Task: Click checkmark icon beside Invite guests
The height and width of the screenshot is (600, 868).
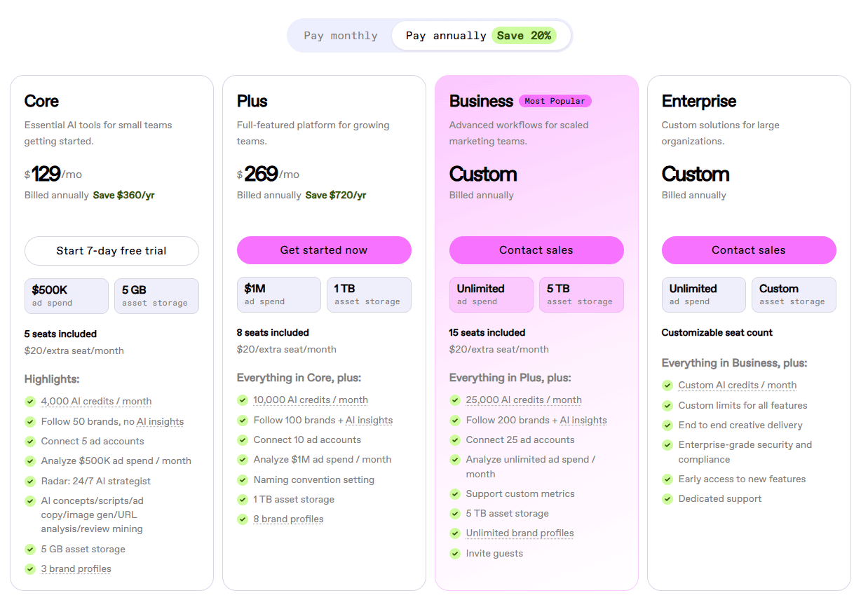Action: point(455,554)
